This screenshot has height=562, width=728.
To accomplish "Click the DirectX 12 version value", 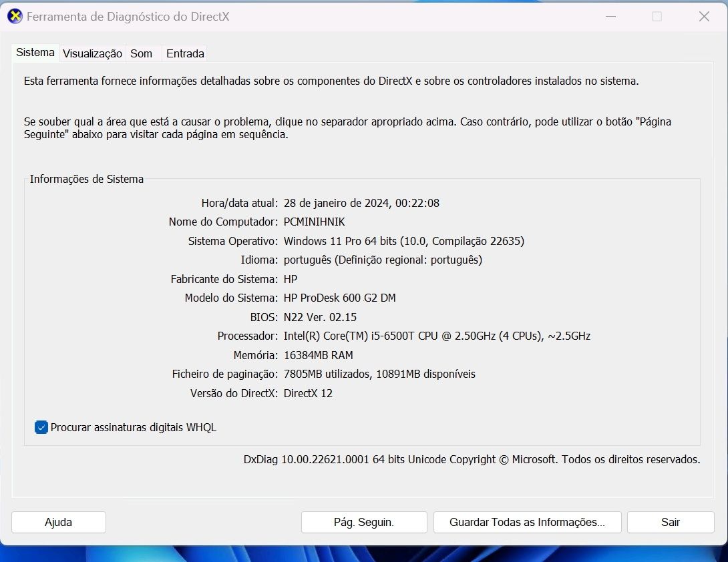I will tap(309, 393).
